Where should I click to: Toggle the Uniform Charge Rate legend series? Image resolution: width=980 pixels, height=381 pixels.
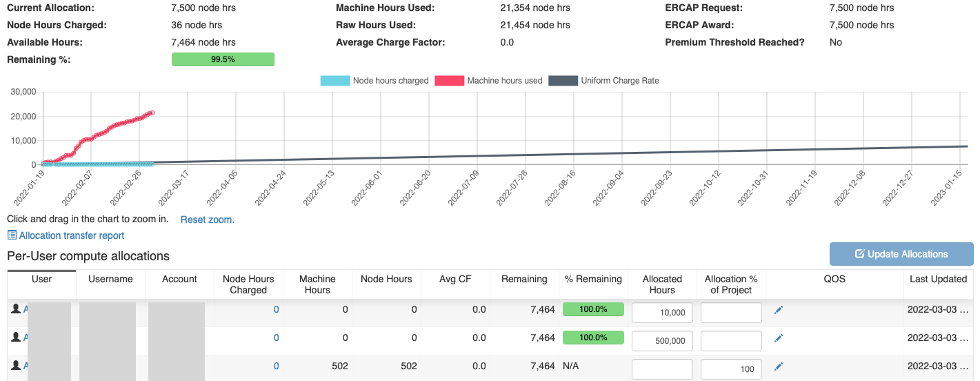[603, 81]
